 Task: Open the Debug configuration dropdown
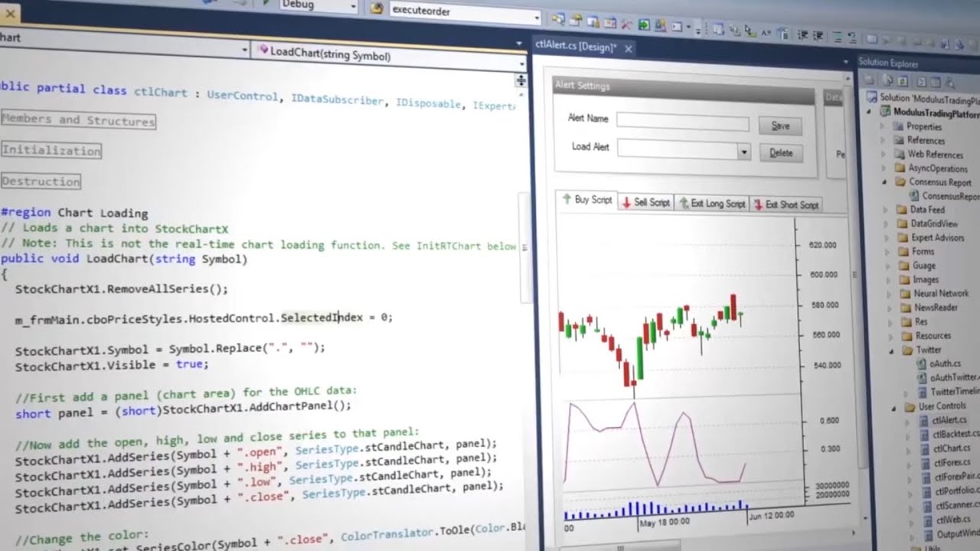(353, 6)
